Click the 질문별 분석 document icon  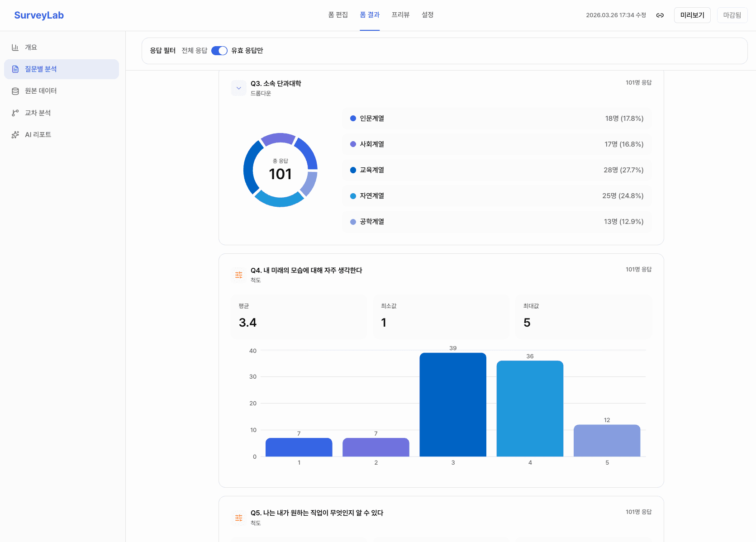coord(15,69)
